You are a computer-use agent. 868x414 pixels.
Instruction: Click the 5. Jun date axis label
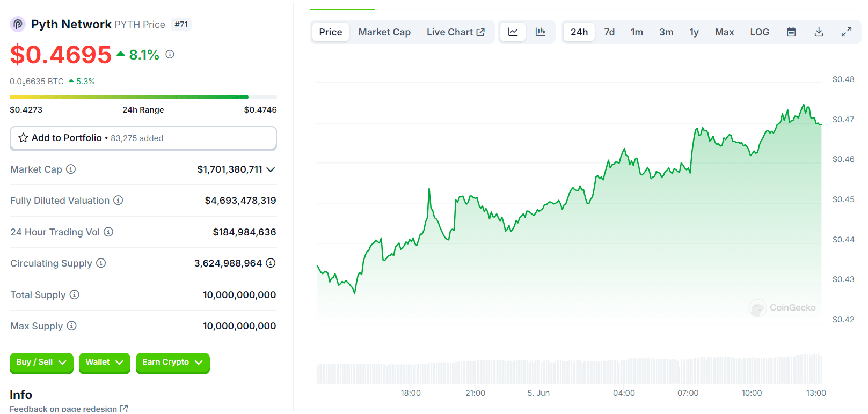[x=538, y=393]
